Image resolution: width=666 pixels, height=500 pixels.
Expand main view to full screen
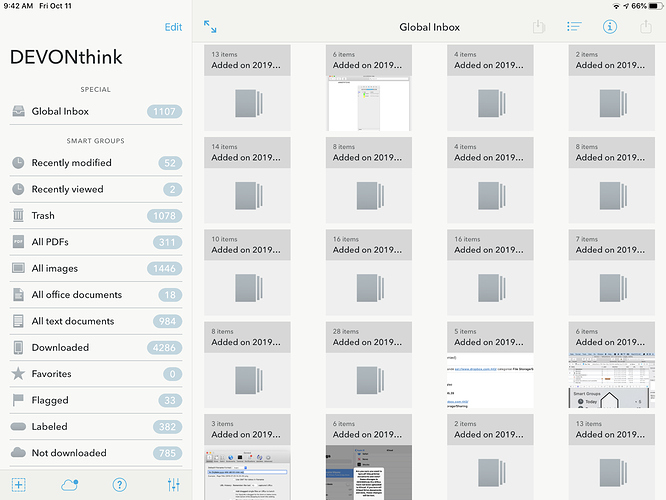click(210, 27)
